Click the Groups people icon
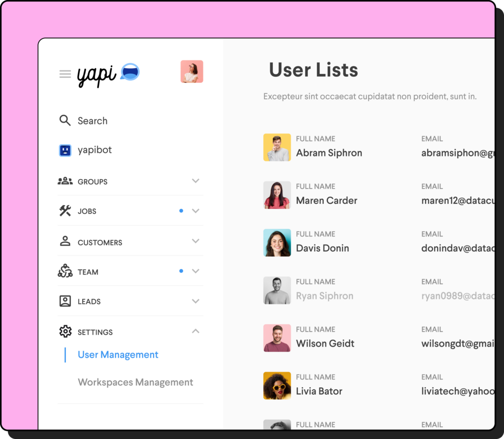The height and width of the screenshot is (439, 504). (65, 181)
